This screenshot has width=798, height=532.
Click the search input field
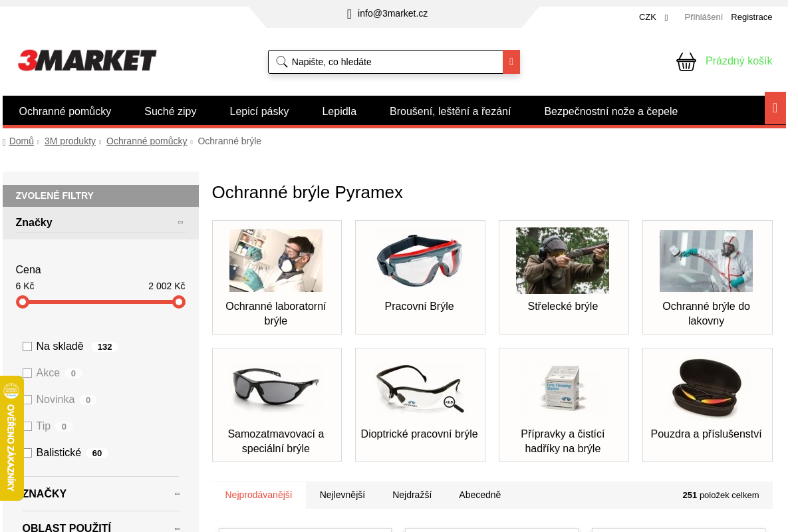[x=392, y=62]
